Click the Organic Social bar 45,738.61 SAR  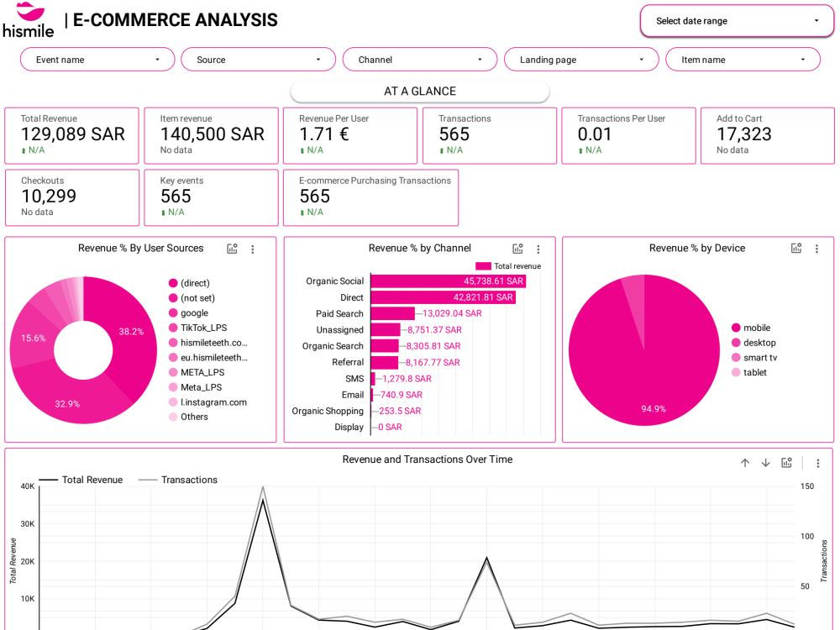click(449, 281)
